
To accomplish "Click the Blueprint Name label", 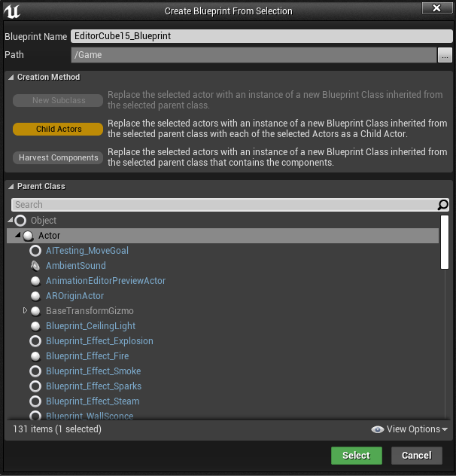I will coord(36,37).
